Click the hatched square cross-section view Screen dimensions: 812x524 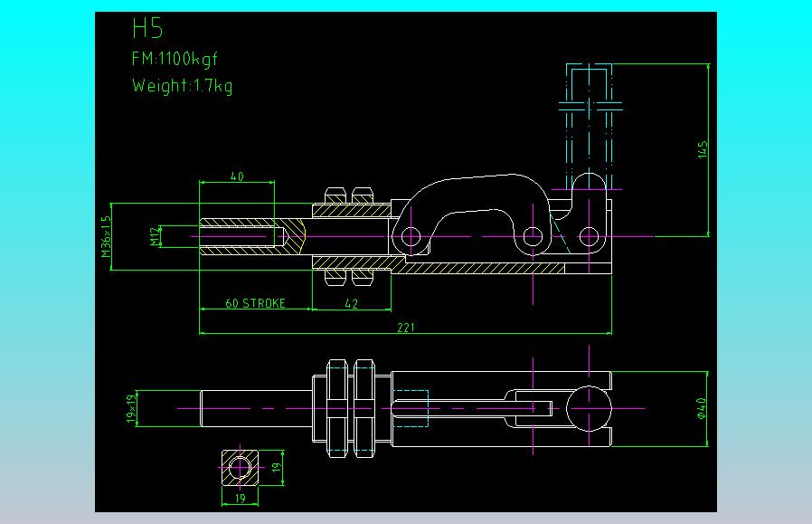coord(241,468)
